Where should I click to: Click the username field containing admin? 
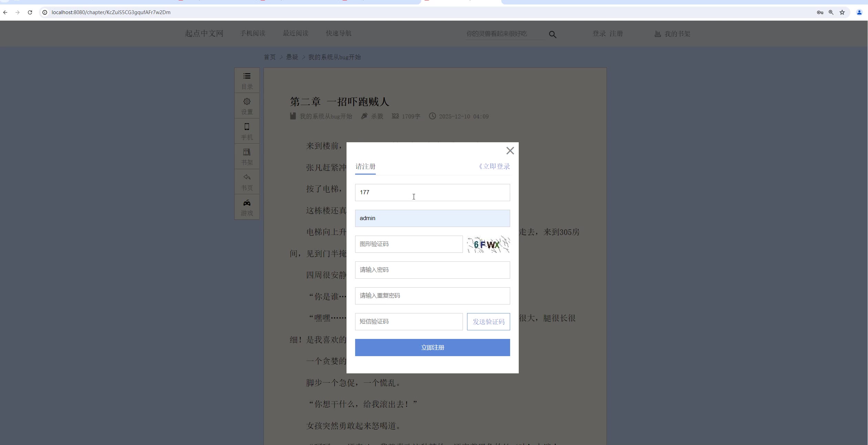point(432,218)
